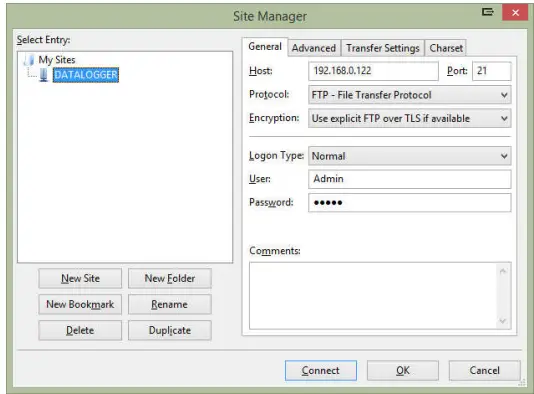Click the My Sites folder icon
This screenshot has height=394, width=534.
(x=29, y=60)
